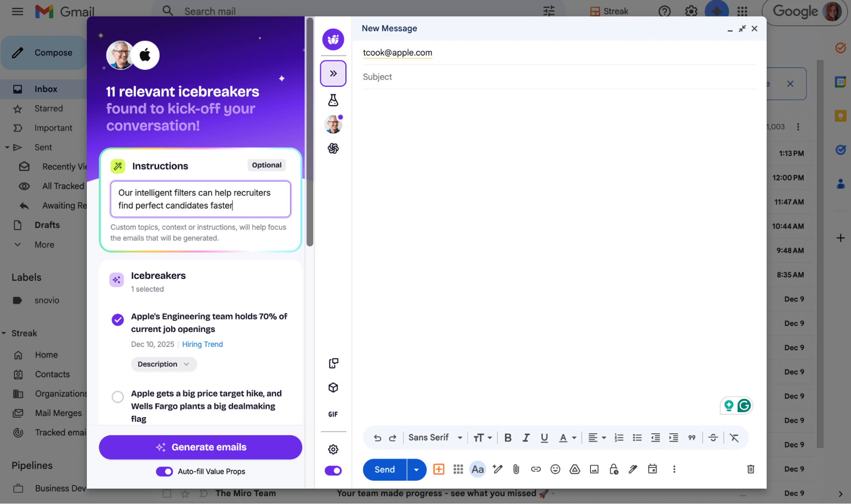This screenshot has width=851, height=504.
Task: Click the flask experiments icon in sidebar
Action: pyautogui.click(x=333, y=100)
